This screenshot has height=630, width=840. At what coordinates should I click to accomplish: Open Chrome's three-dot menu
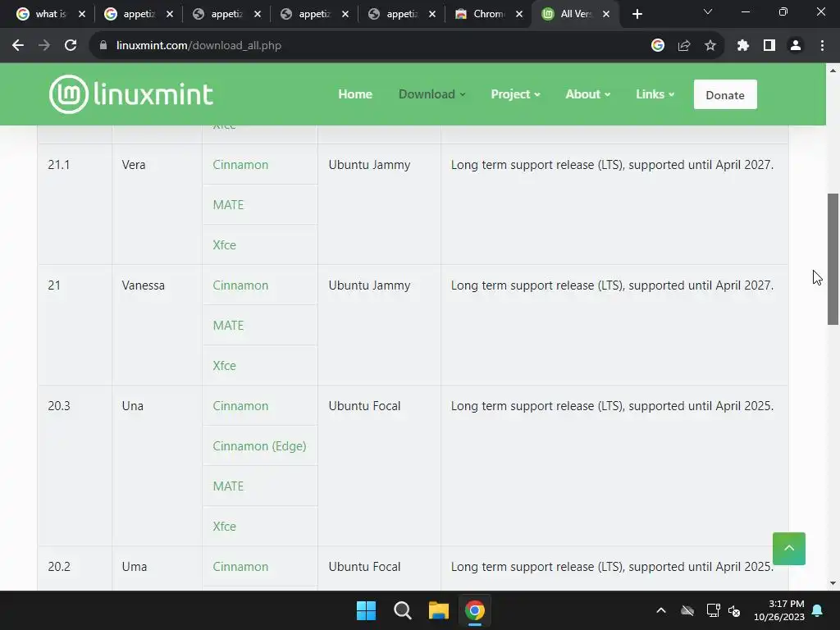click(x=822, y=46)
